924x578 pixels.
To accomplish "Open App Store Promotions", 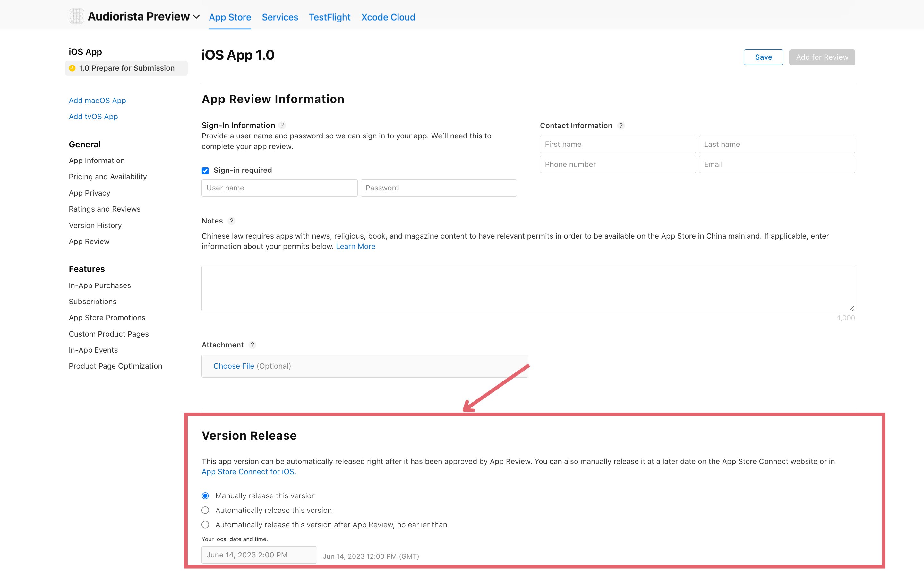I will (107, 318).
